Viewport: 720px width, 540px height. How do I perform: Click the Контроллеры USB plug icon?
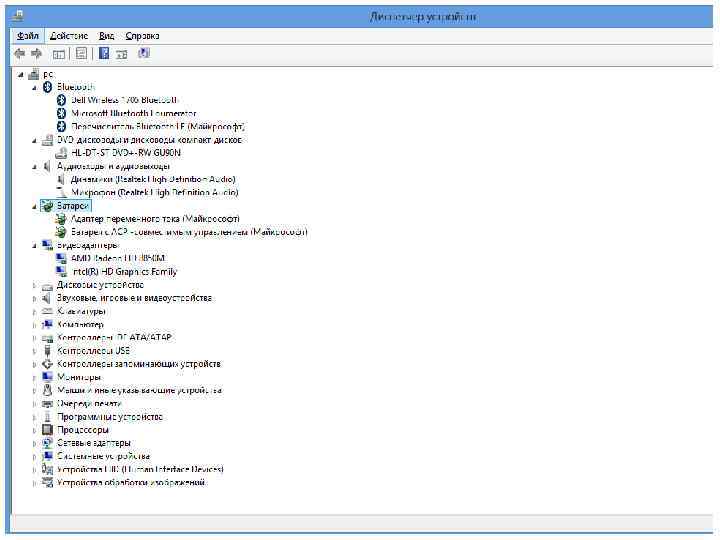click(47, 351)
